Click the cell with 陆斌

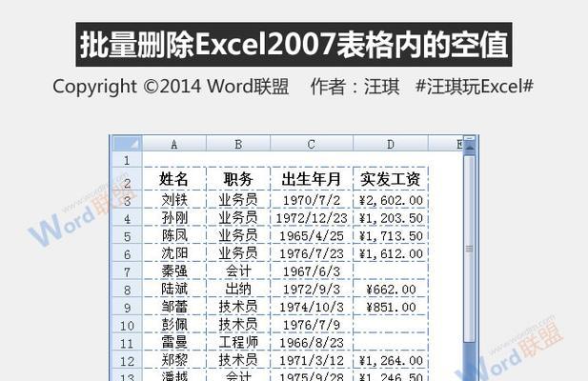[174, 289]
